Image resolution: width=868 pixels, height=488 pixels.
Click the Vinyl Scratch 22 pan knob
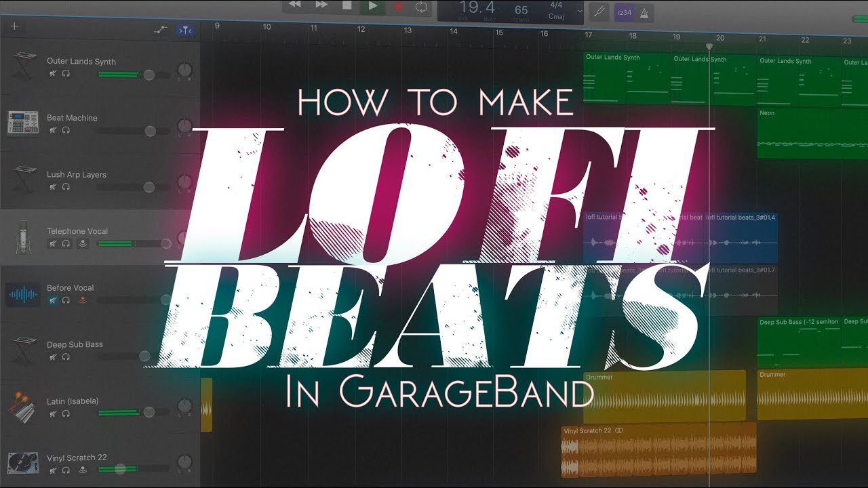click(184, 464)
